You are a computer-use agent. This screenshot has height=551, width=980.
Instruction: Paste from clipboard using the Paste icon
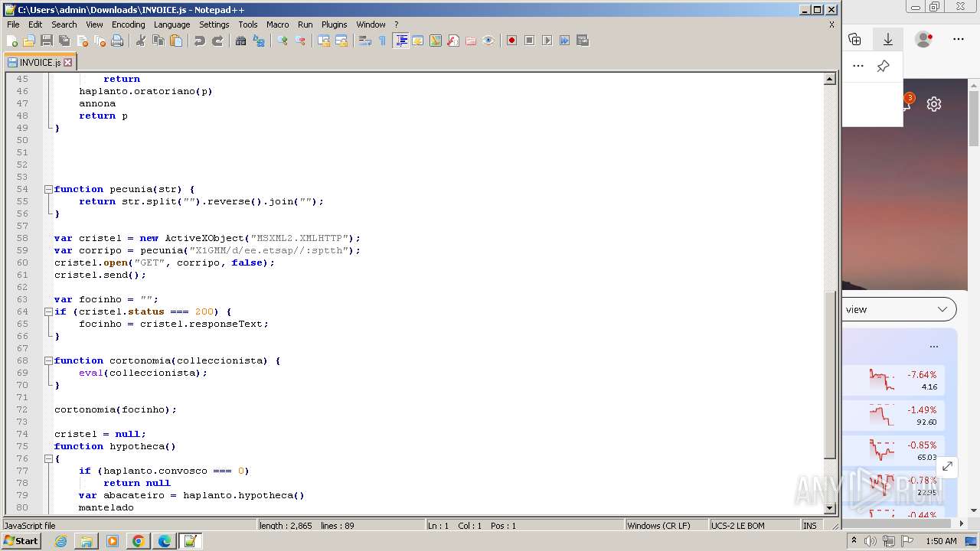pyautogui.click(x=176, y=41)
